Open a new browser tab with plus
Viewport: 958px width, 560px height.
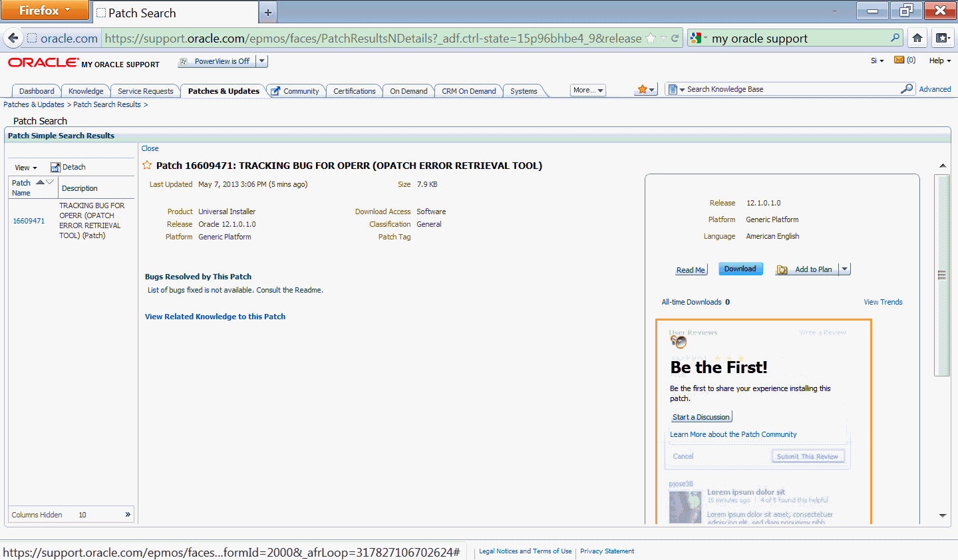[268, 12]
